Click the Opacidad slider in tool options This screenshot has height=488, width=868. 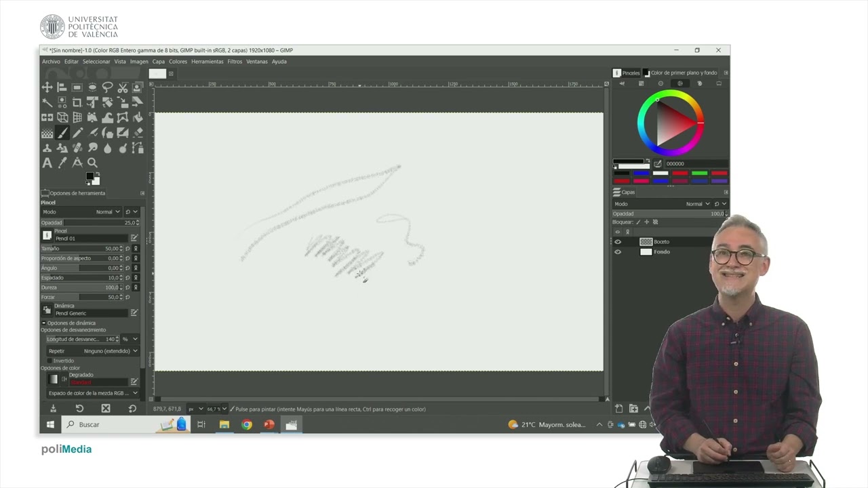(90, 222)
